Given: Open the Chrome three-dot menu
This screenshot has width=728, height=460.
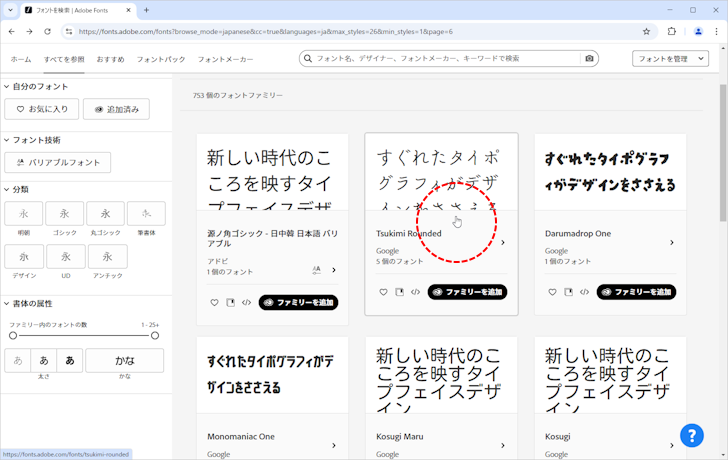Looking at the screenshot, I should point(716,32).
